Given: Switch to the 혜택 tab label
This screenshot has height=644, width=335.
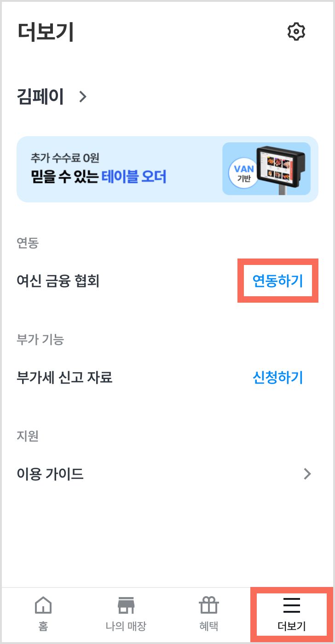Looking at the screenshot, I should pyautogui.click(x=209, y=626).
